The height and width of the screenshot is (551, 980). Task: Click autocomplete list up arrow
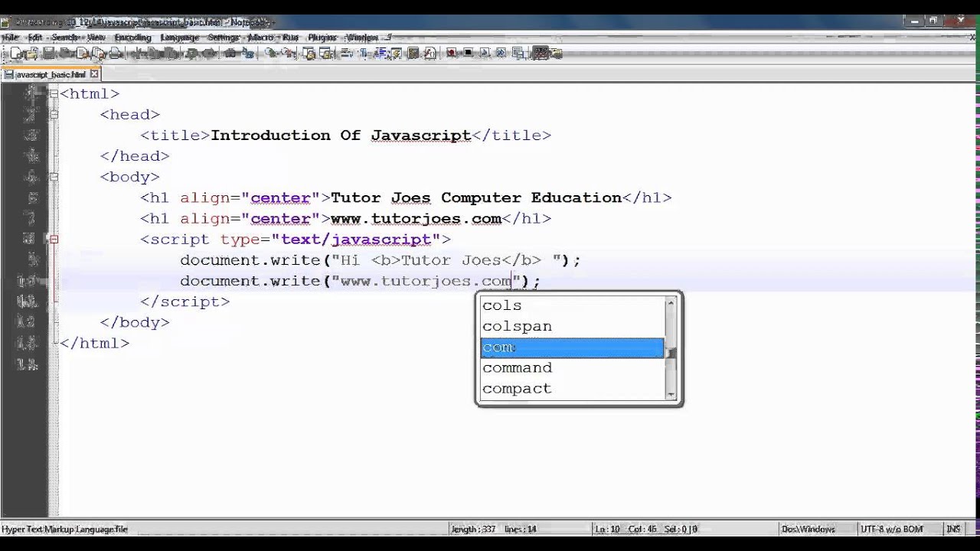(x=671, y=303)
